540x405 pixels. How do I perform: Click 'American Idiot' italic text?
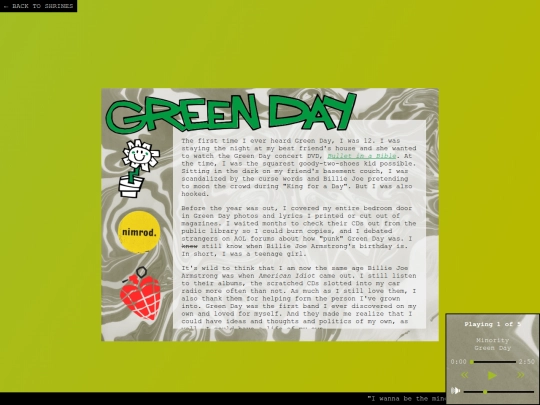click(x=287, y=276)
